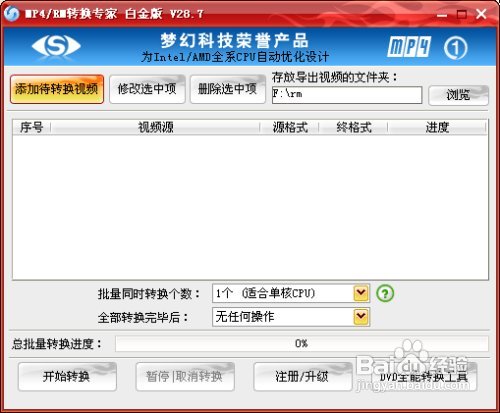This screenshot has height=413, width=500.
Task: Click the 终格式 column header
Action: point(353,127)
